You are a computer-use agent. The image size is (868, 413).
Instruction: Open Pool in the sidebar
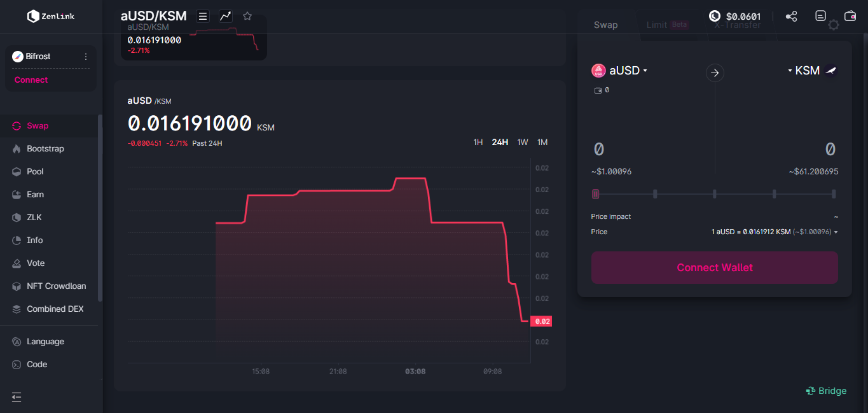point(50,171)
